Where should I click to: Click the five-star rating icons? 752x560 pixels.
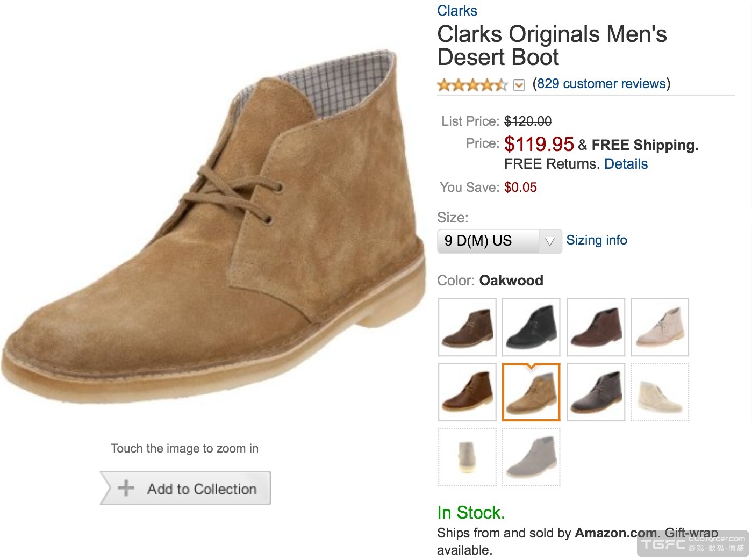click(x=472, y=85)
